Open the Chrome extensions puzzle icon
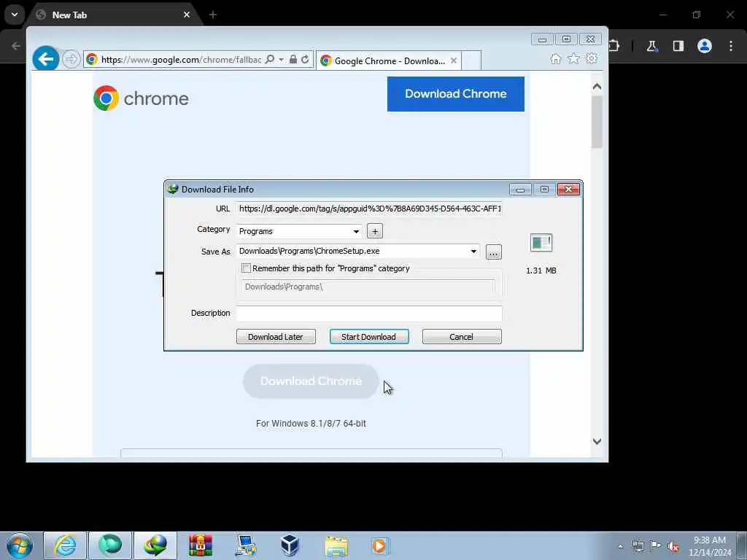 (614, 46)
